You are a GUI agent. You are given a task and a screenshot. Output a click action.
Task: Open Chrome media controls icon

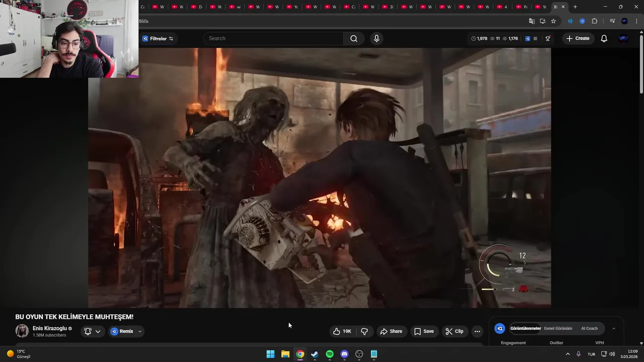[612, 21]
